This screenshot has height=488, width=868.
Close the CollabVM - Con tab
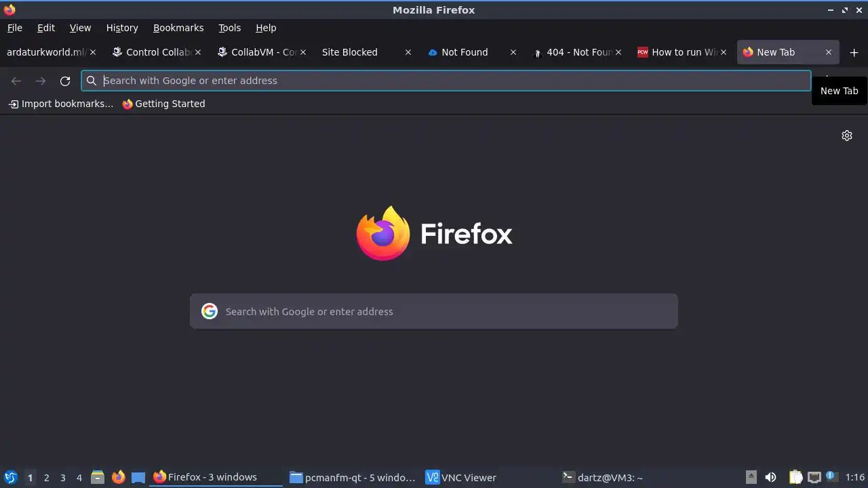pos(303,52)
